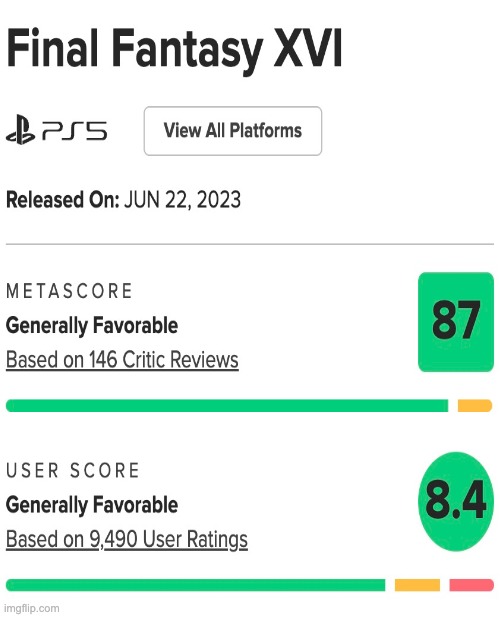
Task: Click the imgflip.com watermark
Action: click(x=32, y=608)
